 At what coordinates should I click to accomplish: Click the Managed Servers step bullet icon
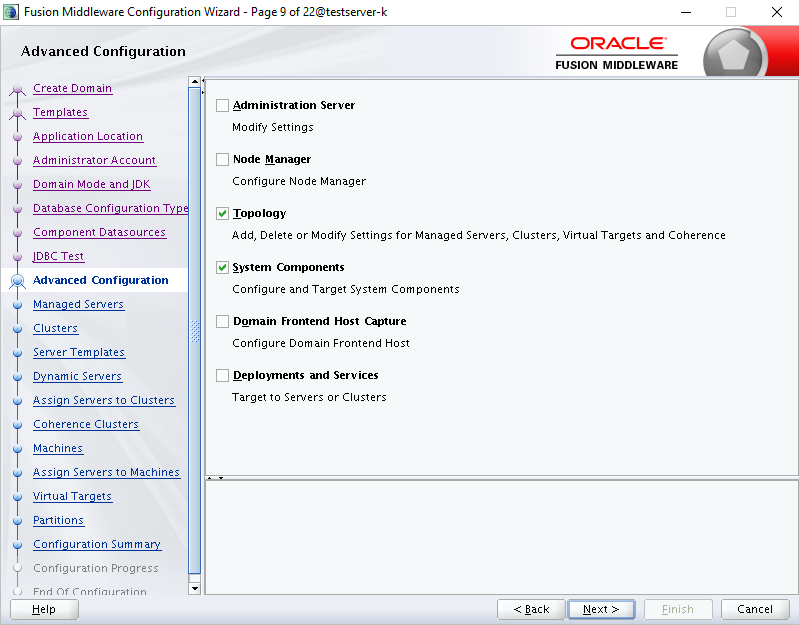(x=18, y=305)
